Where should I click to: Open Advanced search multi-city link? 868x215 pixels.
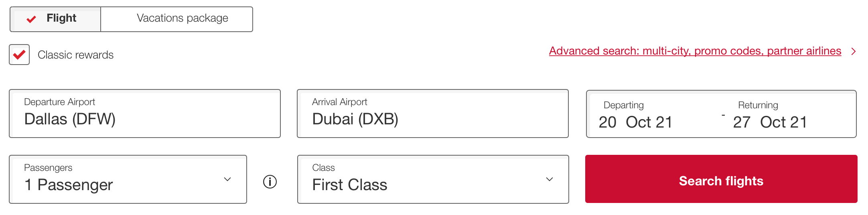pyautogui.click(x=695, y=51)
